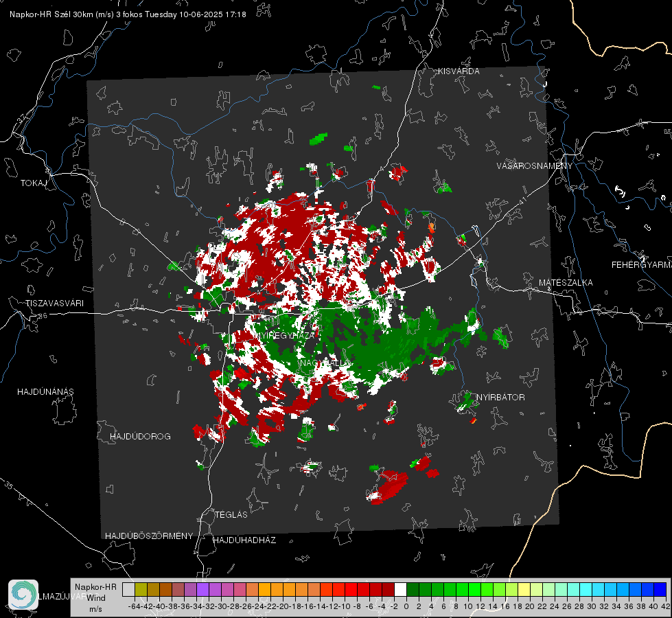This screenshot has height=618, width=672.
Task: Pick the dark blue rightmost legend swatch
Action: 660,590
